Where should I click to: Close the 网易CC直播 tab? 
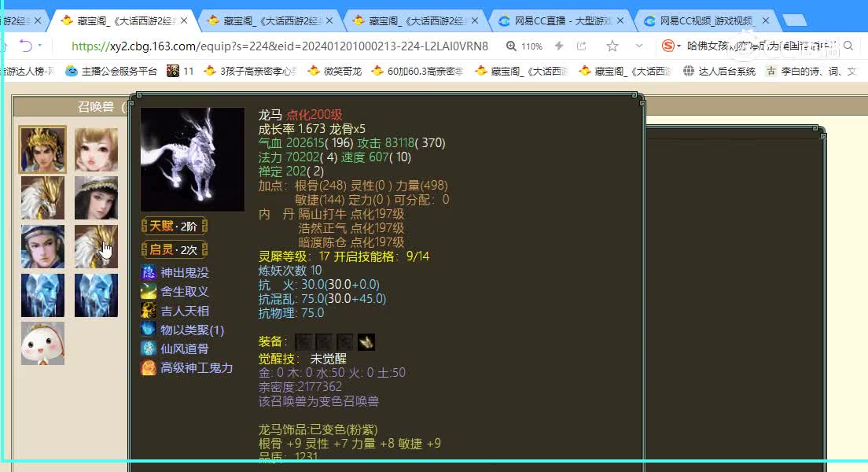pyautogui.click(x=620, y=20)
